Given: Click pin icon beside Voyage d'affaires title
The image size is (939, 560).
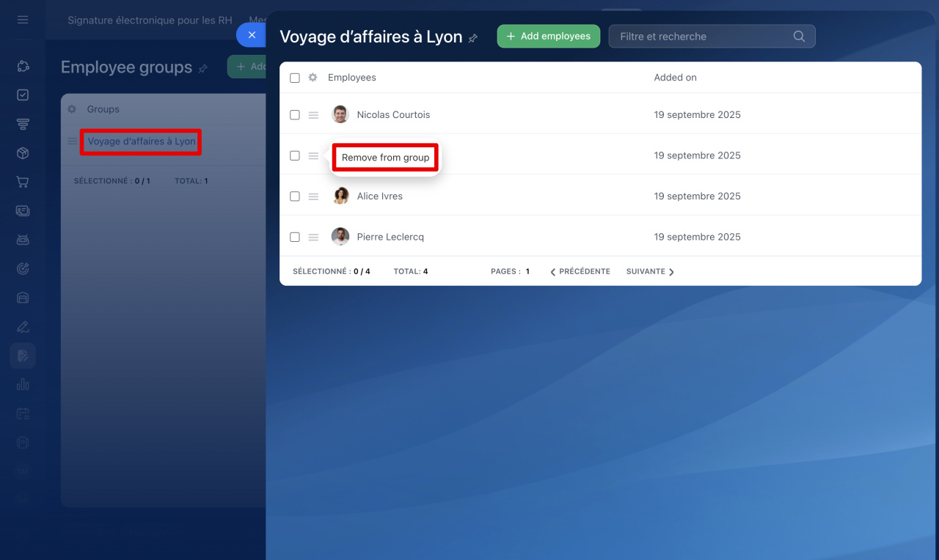Looking at the screenshot, I should 473,38.
